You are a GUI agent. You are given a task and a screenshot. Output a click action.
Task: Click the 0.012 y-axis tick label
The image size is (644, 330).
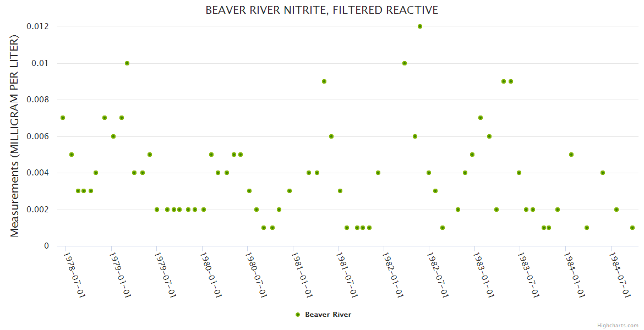[37, 26]
